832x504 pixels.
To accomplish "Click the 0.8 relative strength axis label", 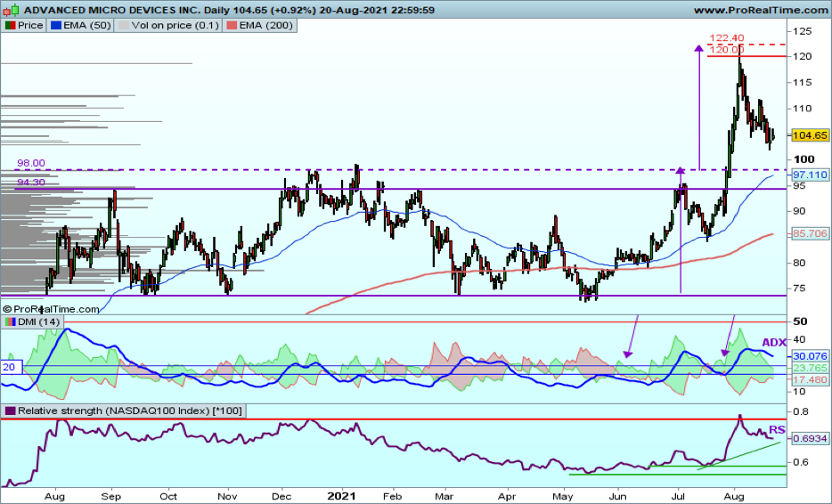I will click(x=801, y=411).
